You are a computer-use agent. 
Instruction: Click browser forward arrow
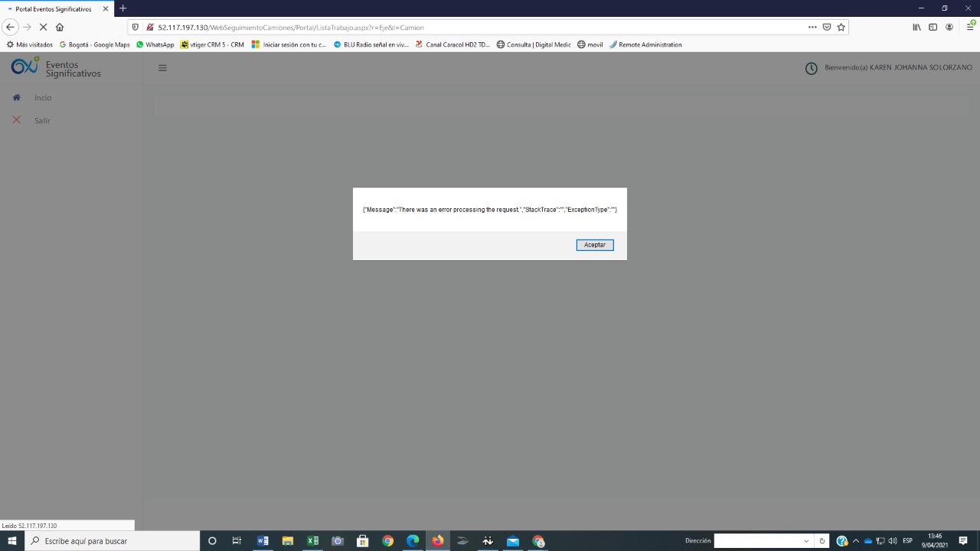[27, 27]
